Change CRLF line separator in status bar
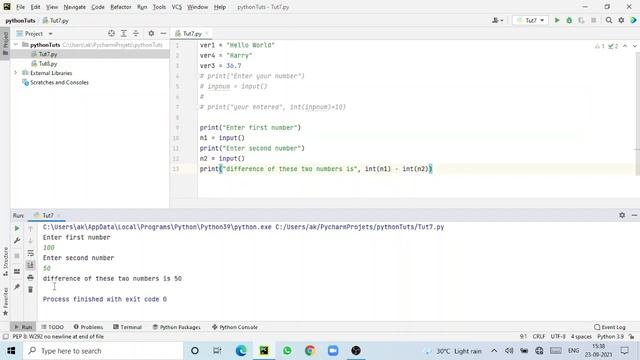Viewport: 640px width, 360px height. 539,336
